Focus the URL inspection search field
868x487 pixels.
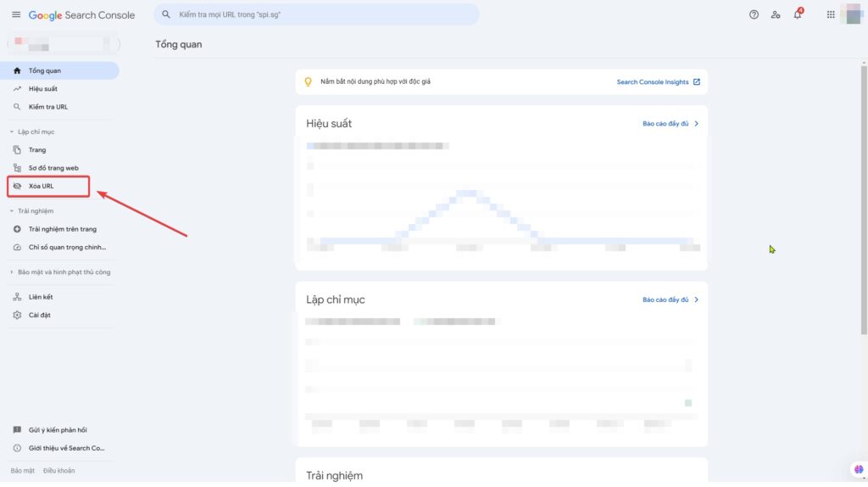pyautogui.click(x=317, y=14)
